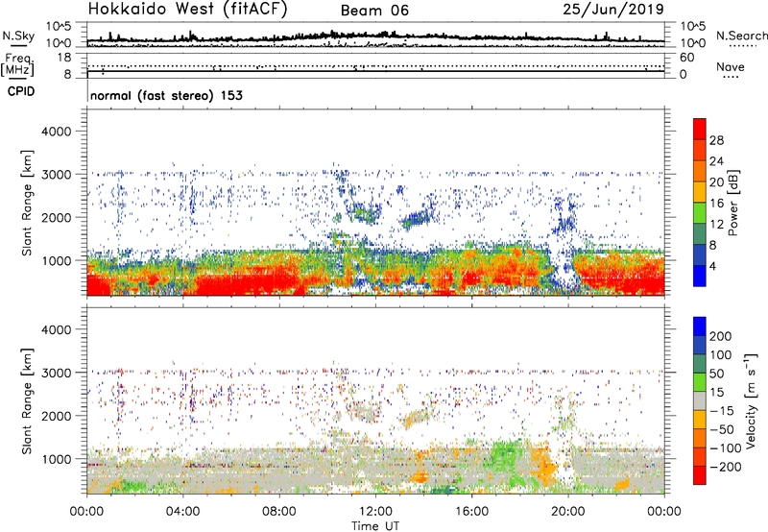Click the '20:00' time tick label

567,512
